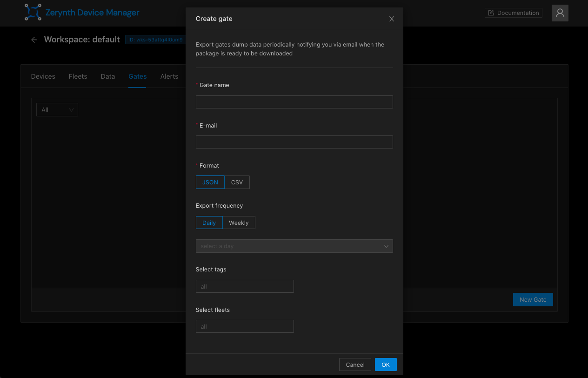
Task: Focus the E-mail input field
Action: coord(294,142)
